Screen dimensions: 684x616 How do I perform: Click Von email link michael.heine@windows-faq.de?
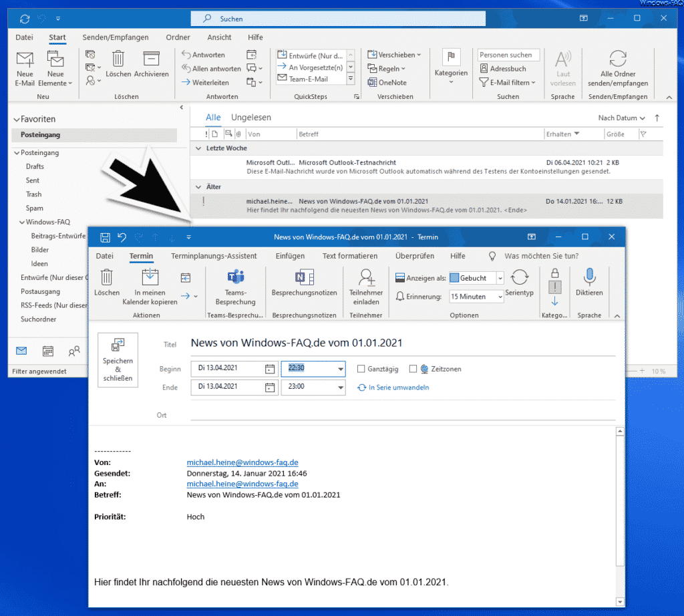(x=242, y=462)
